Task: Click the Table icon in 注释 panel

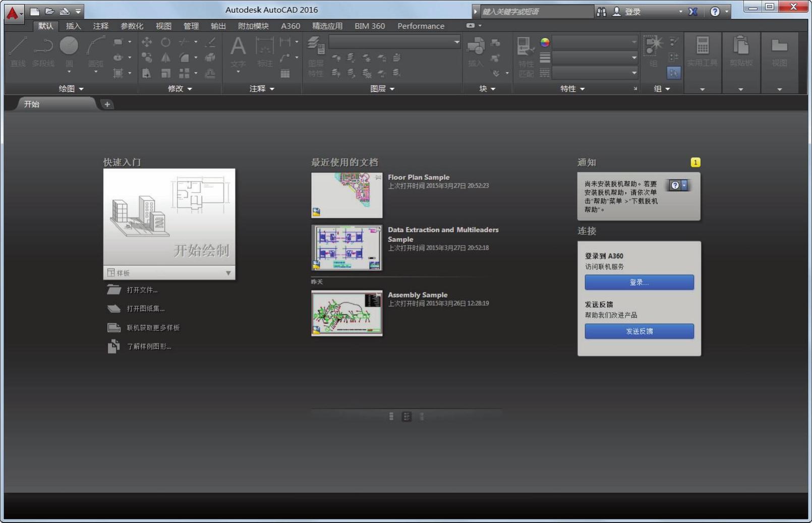Action: (x=285, y=74)
